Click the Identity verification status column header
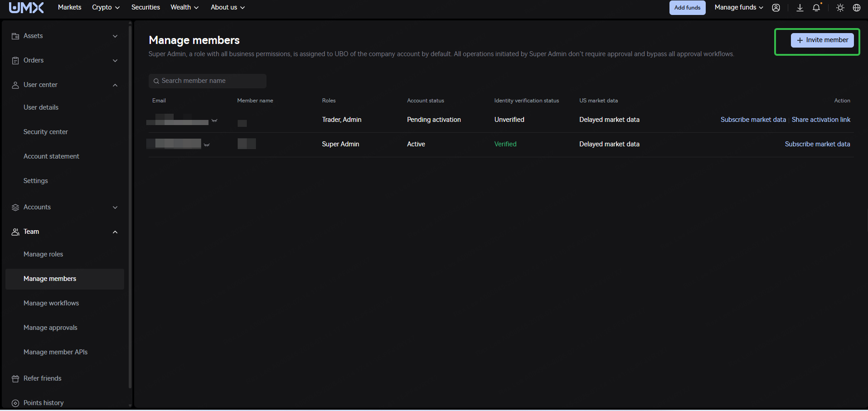 tap(527, 101)
